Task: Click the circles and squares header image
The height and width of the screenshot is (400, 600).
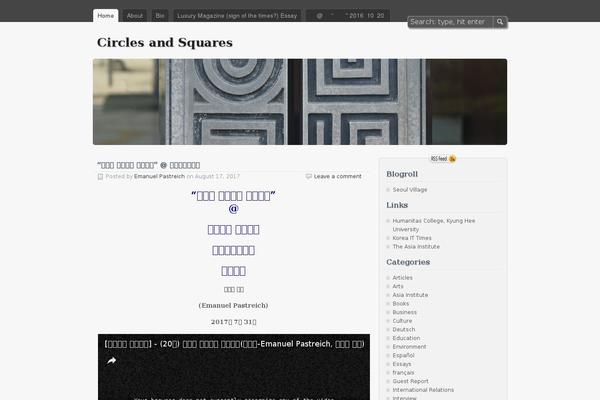Action: pos(300,102)
